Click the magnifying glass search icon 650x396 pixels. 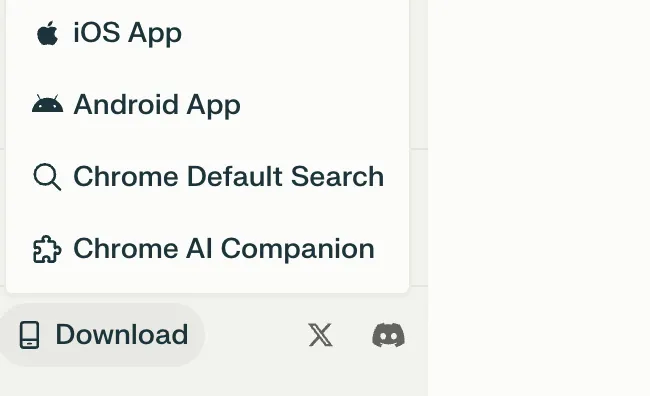(x=47, y=177)
